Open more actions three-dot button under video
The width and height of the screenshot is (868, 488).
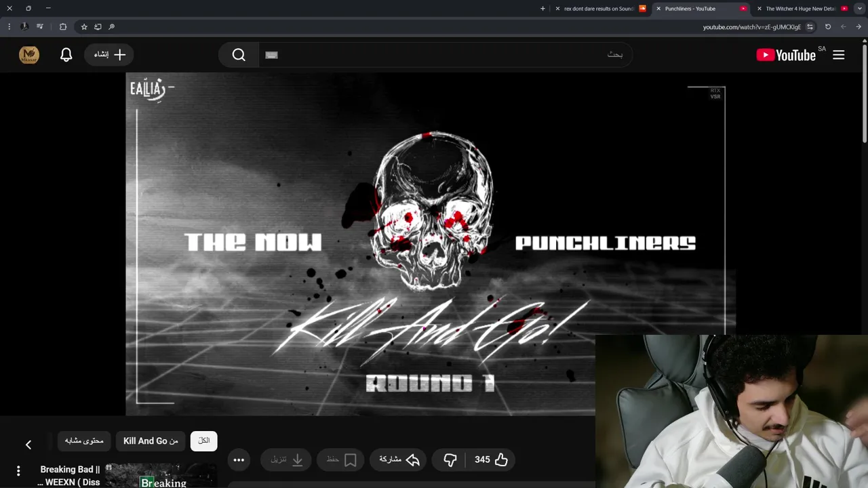(239, 460)
